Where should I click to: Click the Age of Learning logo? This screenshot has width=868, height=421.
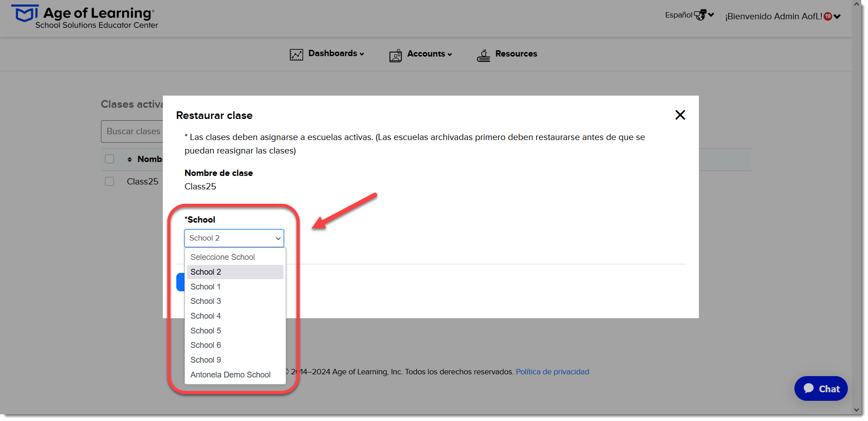85,17
